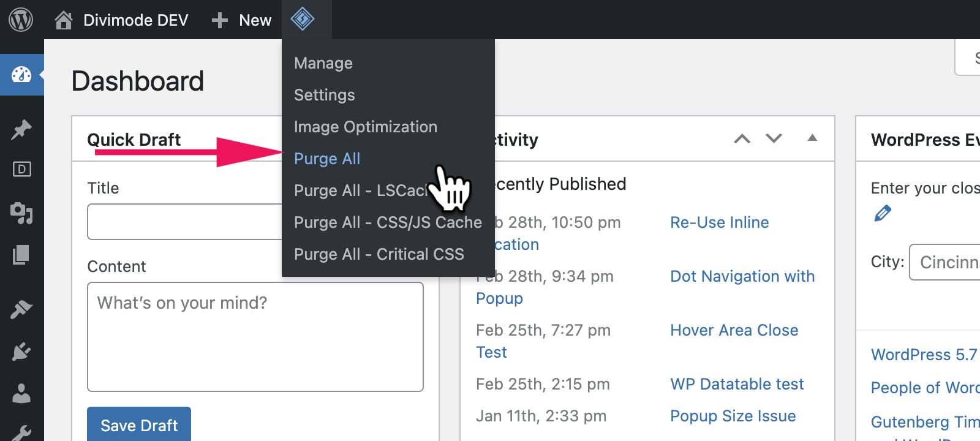Viewport: 980px width, 441px height.
Task: Open Posts via the pushpin icon
Action: (x=21, y=129)
